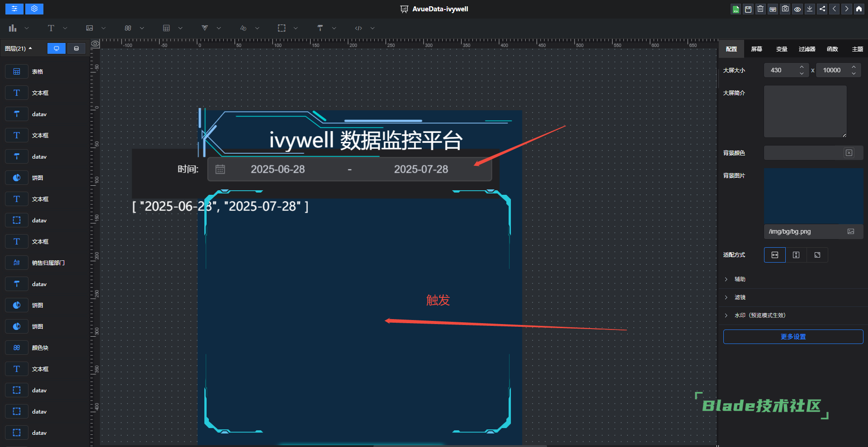Select the 颜色块 layer
This screenshot has height=447, width=868.
pos(45,348)
